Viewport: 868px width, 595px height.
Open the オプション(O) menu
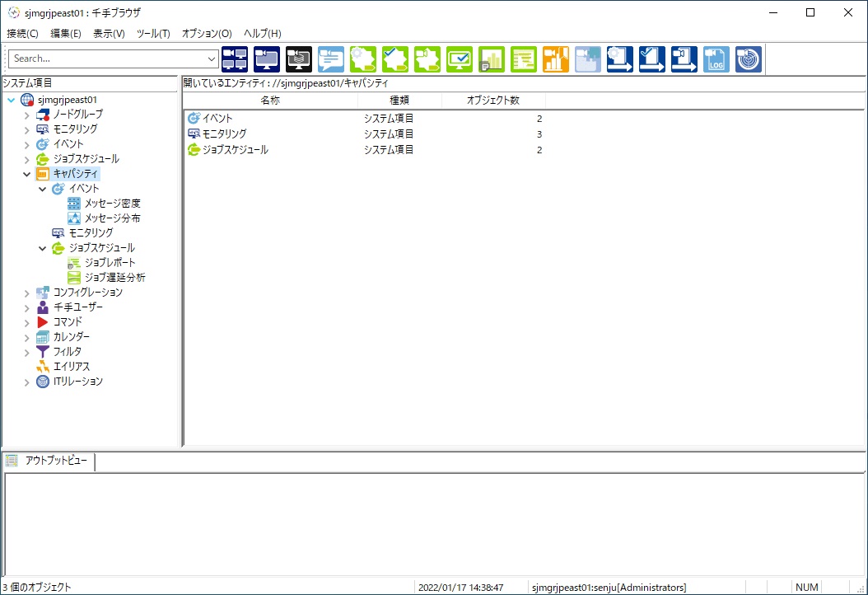[207, 34]
